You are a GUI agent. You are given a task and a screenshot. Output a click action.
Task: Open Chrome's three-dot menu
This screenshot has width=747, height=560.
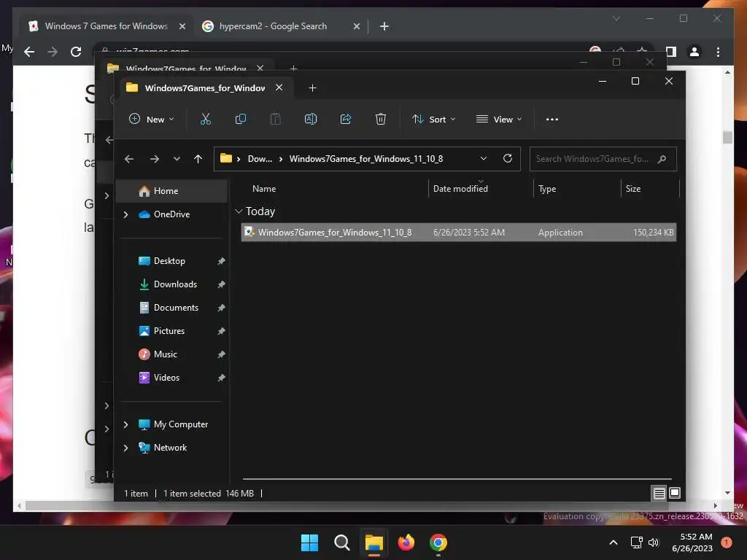click(x=718, y=52)
